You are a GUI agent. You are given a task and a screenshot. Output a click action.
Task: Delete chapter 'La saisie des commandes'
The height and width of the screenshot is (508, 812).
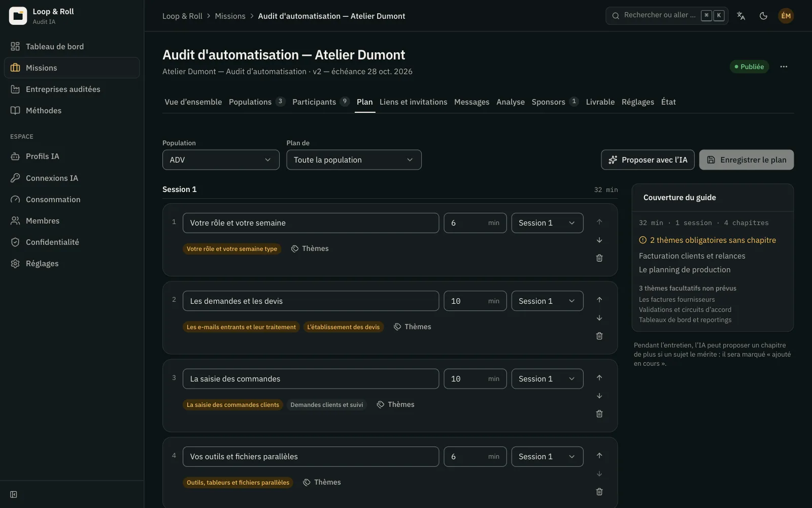point(599,414)
